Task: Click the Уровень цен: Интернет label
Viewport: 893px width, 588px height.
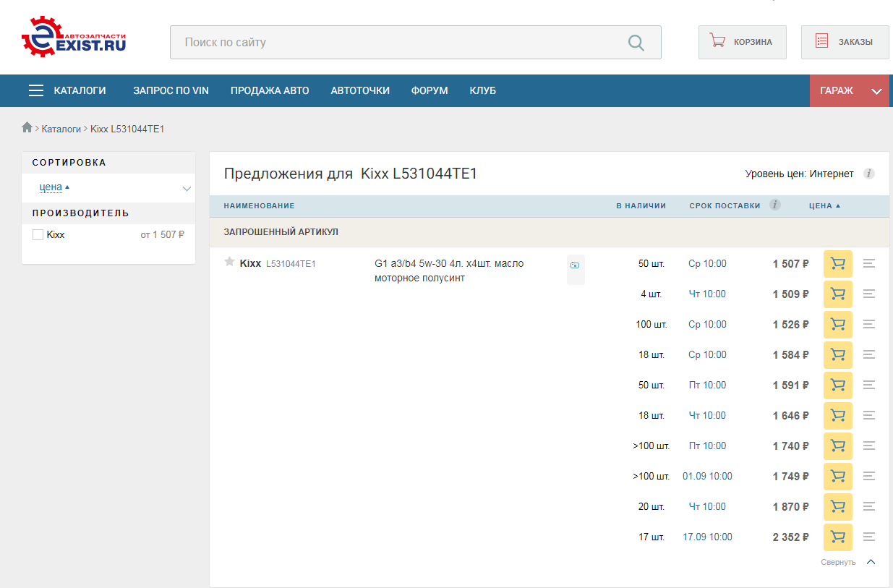Action: coord(799,174)
